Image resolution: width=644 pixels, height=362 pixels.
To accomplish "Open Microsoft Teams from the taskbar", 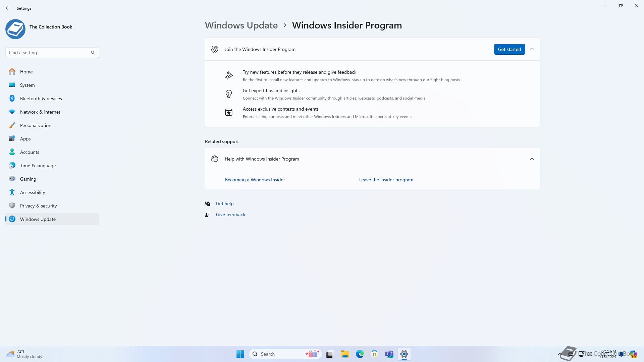I will click(x=389, y=354).
